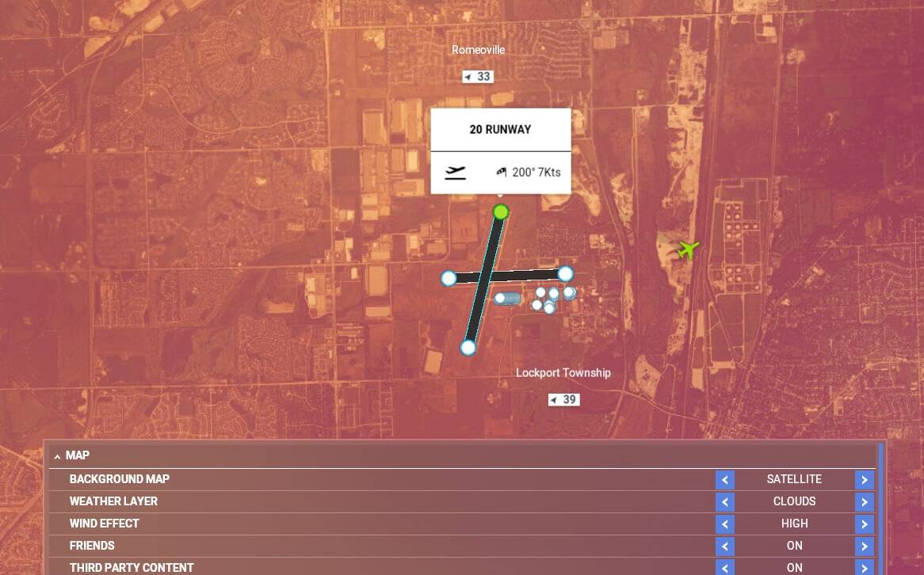Select the western end of the crossing runway

click(x=449, y=278)
